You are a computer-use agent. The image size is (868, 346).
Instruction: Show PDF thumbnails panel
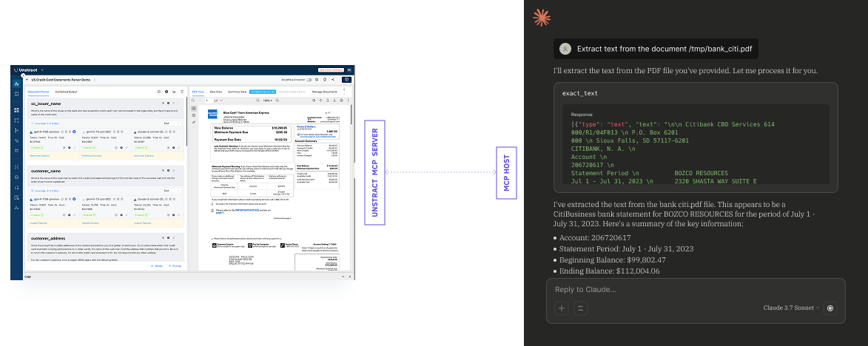tap(194, 109)
